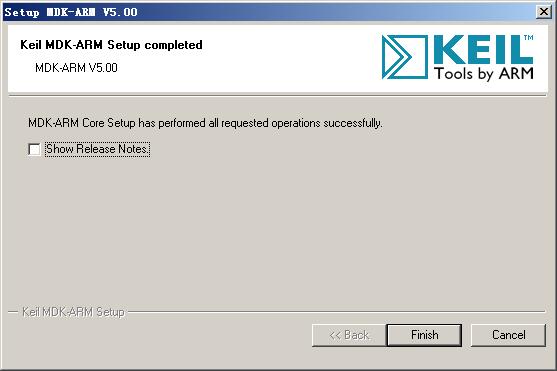Cancel the Keil setup wizard
Image resolution: width=557 pixels, height=371 pixels.
click(508, 335)
